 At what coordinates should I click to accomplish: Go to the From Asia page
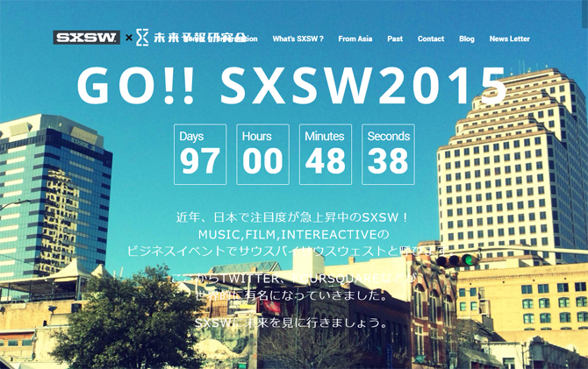[355, 39]
